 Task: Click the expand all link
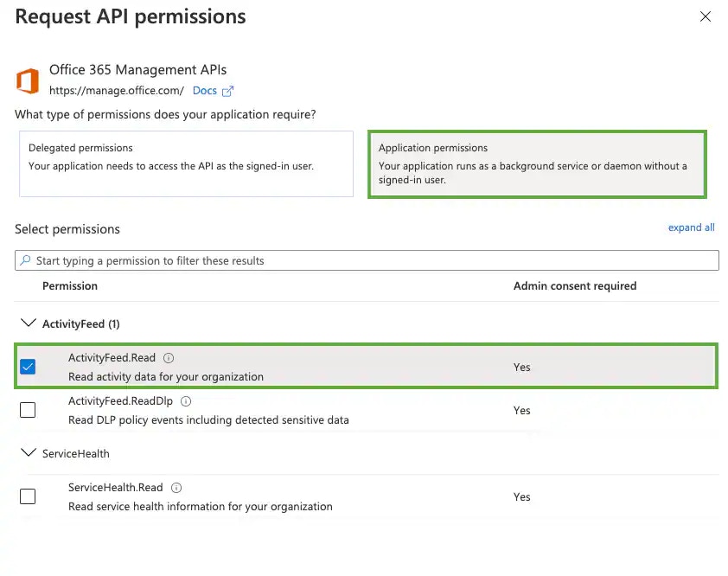(691, 227)
